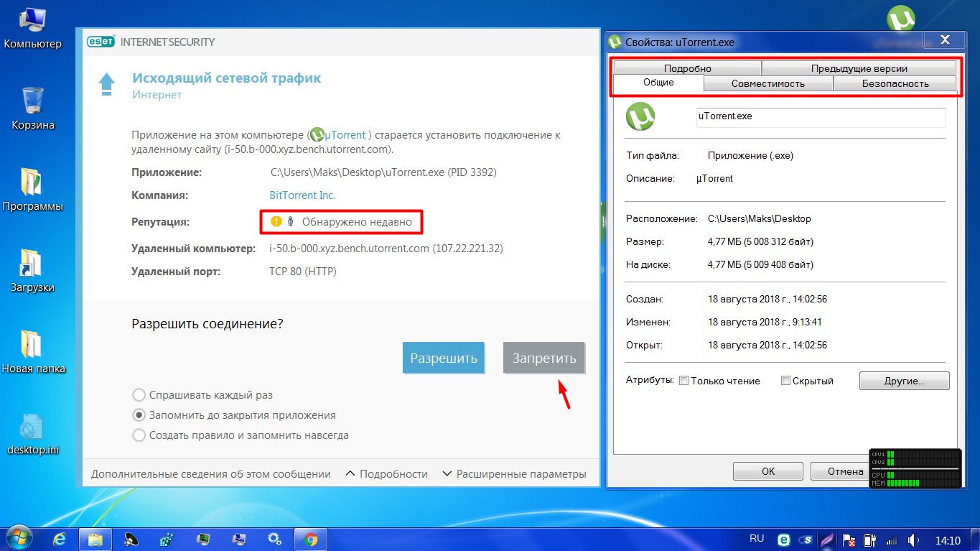Image resolution: width=980 pixels, height=551 pixels.
Task: Select 'Запомнить до закрытия приложения' option
Action: tap(139, 415)
